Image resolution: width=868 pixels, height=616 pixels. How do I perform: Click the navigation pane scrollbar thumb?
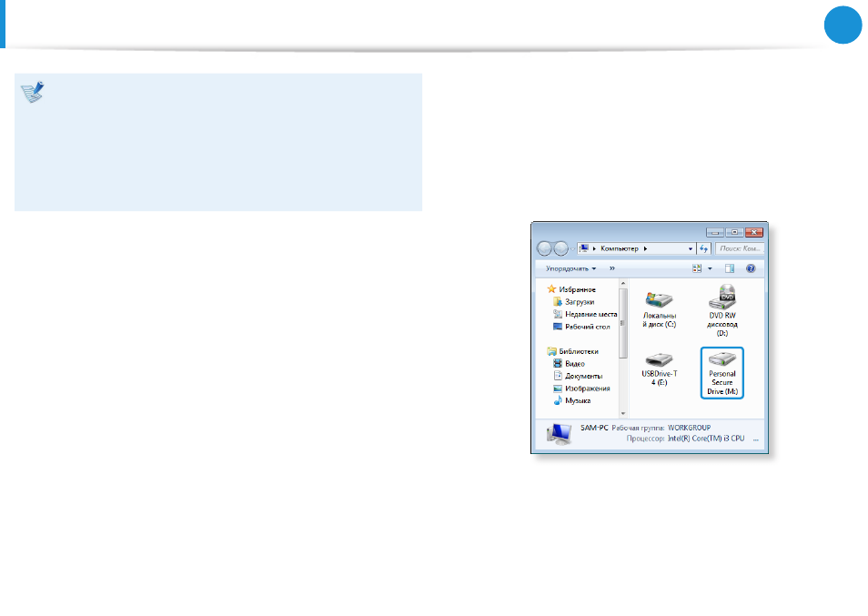coord(623,323)
